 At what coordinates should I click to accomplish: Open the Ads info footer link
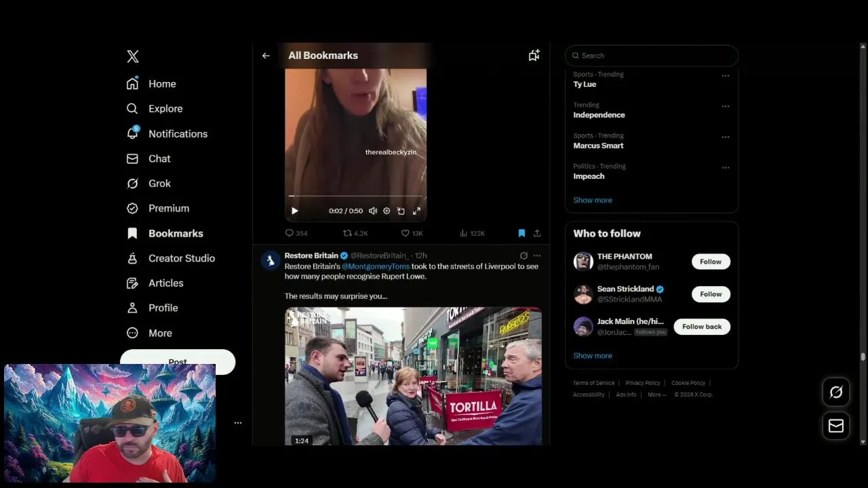click(626, 394)
